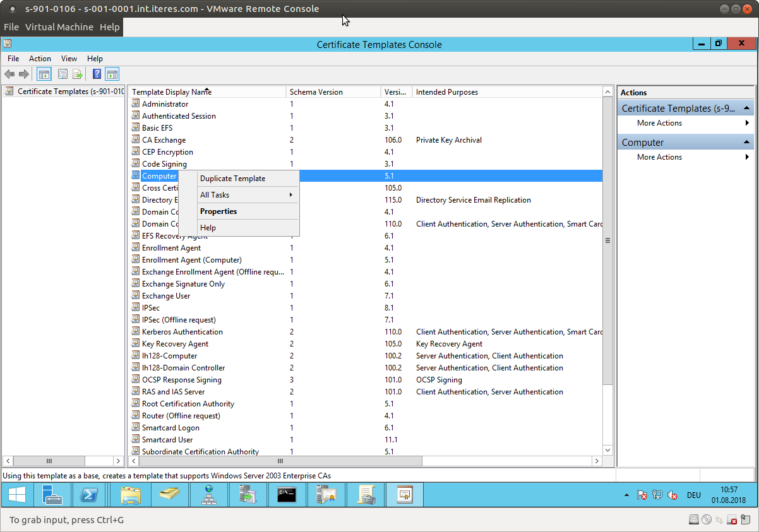This screenshot has height=532, width=759.
Task: Choose Duplicate Template from the context menu
Action: [239, 179]
